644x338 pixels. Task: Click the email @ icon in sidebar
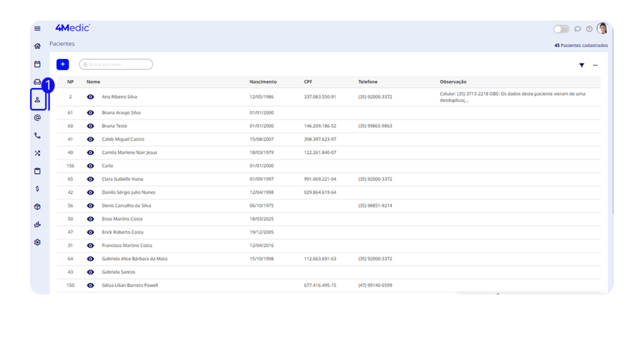pos(37,117)
